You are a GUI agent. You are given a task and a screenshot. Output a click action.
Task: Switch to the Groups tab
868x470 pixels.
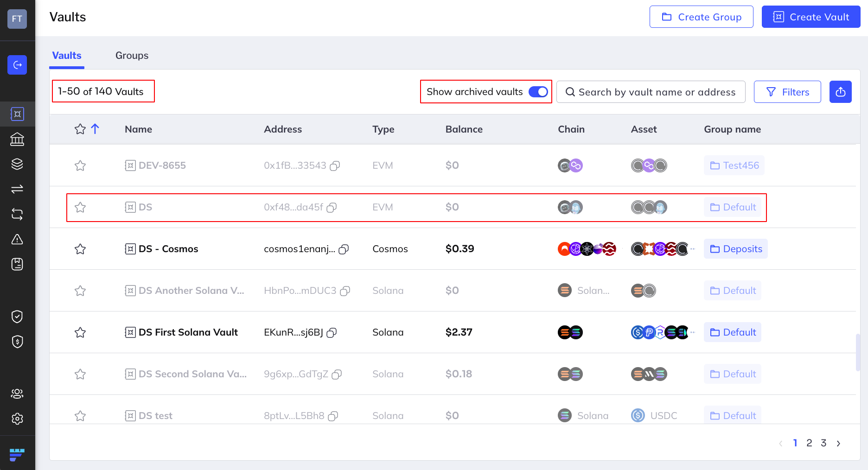pos(132,56)
